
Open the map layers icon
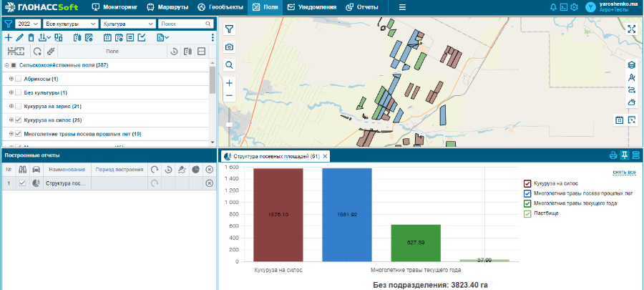[x=631, y=64]
